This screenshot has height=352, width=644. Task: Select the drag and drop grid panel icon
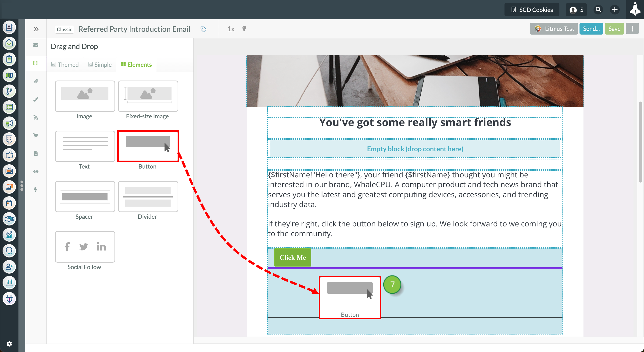point(36,63)
